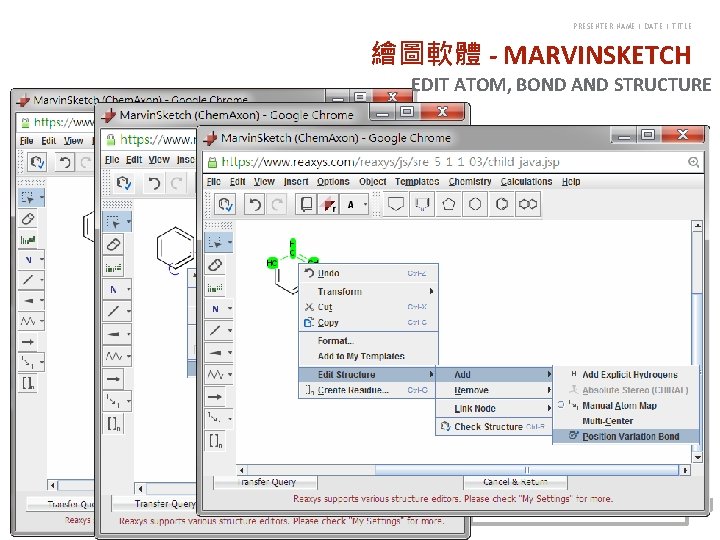This screenshot has height=540, width=720.
Task: Expand Transform submenu in context menu
Action: (369, 292)
